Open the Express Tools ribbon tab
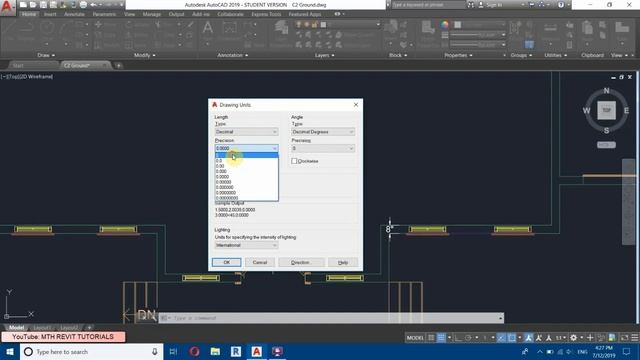This screenshot has height=360, width=640. pyautogui.click(x=266, y=14)
